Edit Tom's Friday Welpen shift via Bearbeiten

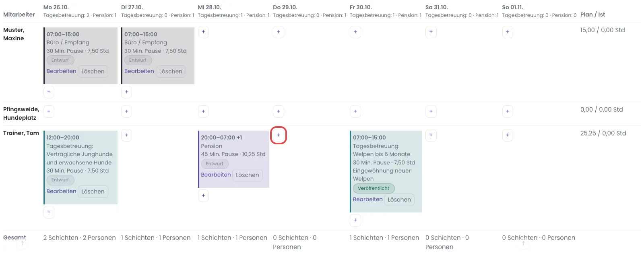pyautogui.click(x=367, y=199)
